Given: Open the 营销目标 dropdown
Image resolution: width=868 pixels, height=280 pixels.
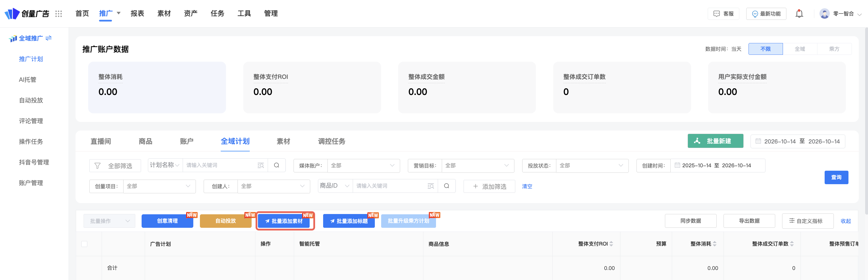Looking at the screenshot, I should pyautogui.click(x=478, y=165).
